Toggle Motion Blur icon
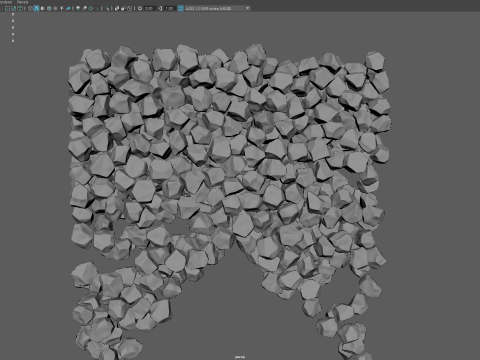 (x=84, y=8)
